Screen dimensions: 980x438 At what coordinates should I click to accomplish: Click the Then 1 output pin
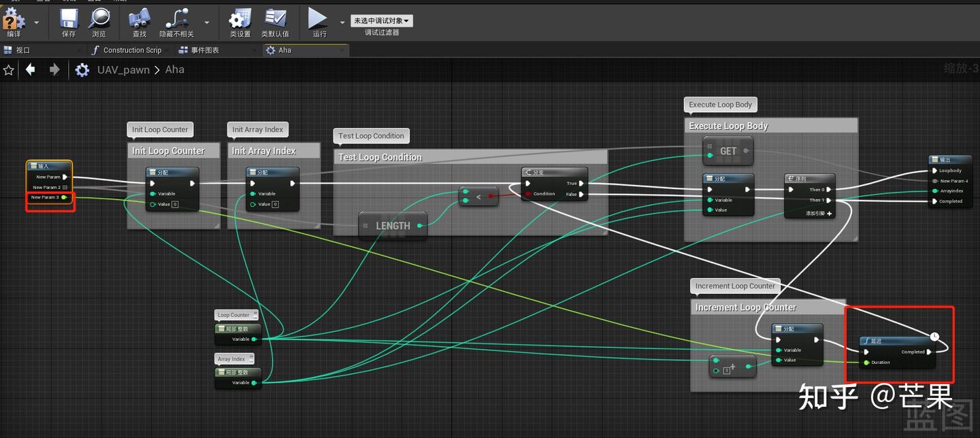pos(828,201)
